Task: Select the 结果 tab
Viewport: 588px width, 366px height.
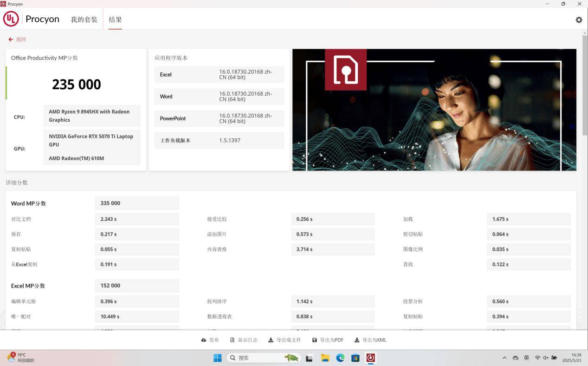Action: pos(115,19)
